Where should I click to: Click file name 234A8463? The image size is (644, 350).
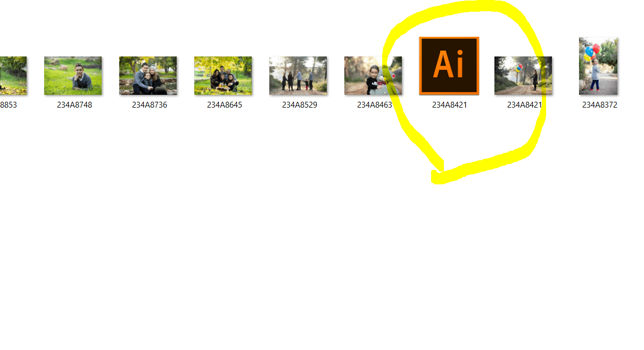(375, 105)
